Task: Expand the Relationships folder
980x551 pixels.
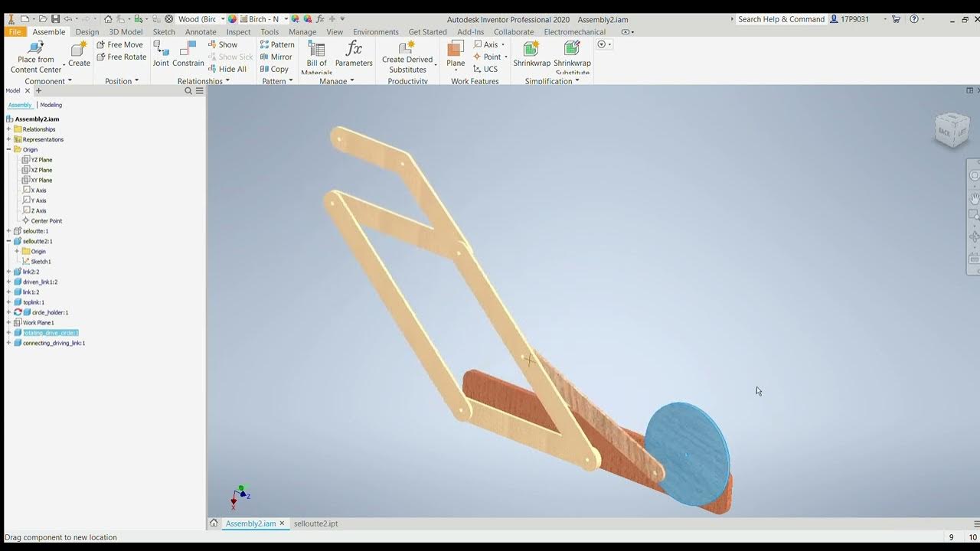Action: pos(8,129)
